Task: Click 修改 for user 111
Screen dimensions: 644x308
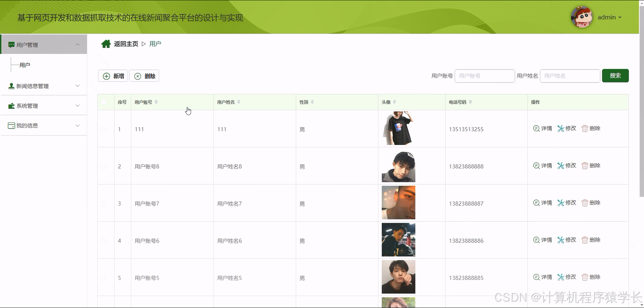Action: point(567,128)
